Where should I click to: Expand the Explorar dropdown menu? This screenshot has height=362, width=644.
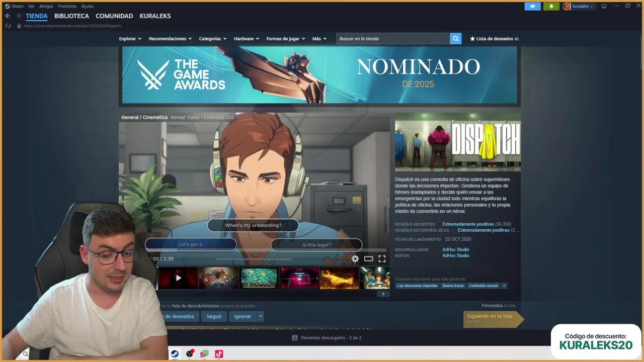click(x=130, y=39)
